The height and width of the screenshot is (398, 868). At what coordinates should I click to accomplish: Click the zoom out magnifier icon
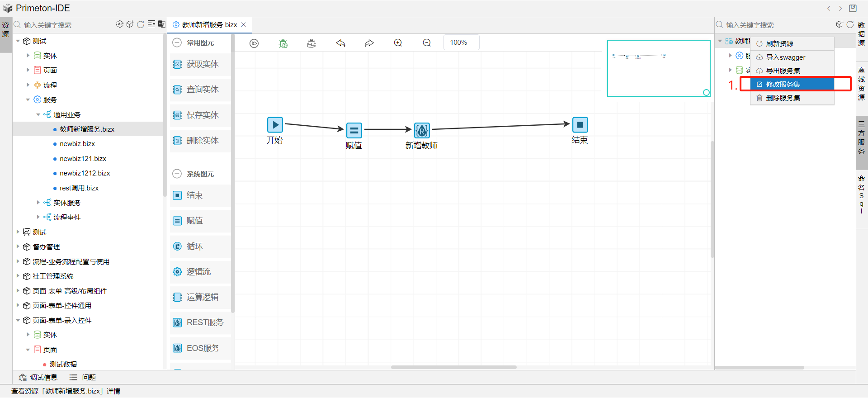(x=427, y=43)
